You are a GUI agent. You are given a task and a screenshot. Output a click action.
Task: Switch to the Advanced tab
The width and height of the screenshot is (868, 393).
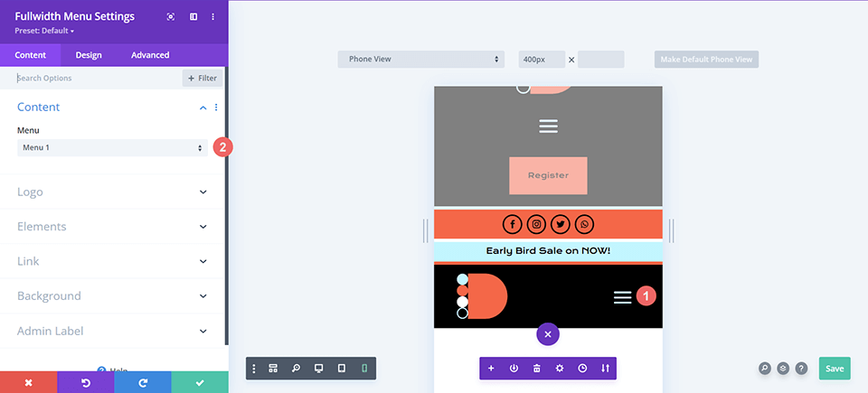coord(150,55)
